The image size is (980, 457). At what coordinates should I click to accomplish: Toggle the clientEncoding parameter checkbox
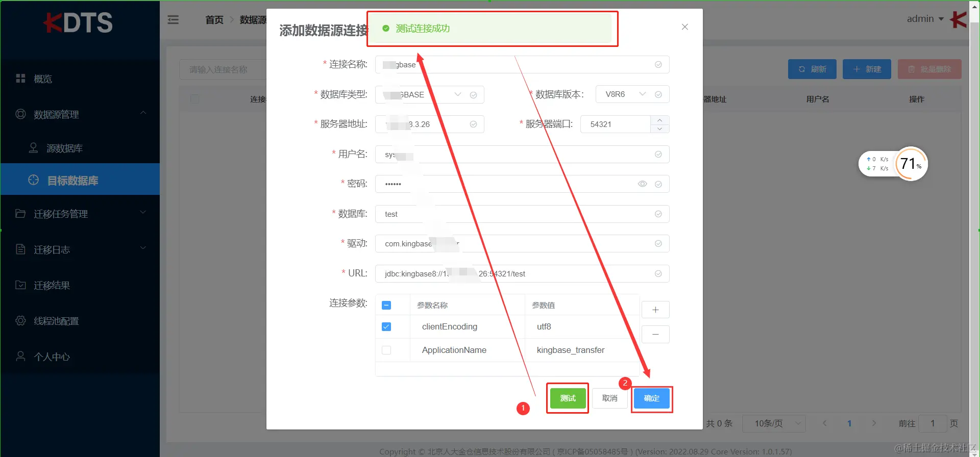pos(386,326)
